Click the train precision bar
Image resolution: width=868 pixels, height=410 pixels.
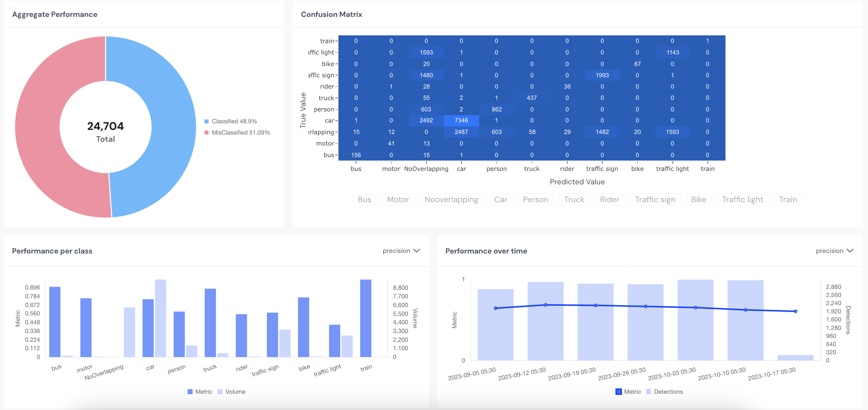pyautogui.click(x=366, y=318)
